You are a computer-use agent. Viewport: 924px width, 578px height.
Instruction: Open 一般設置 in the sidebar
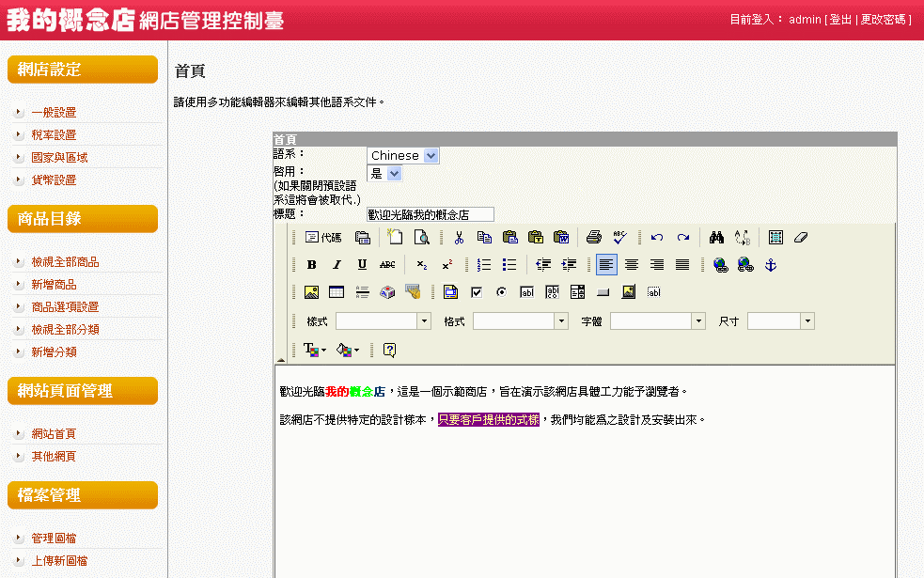(54, 112)
